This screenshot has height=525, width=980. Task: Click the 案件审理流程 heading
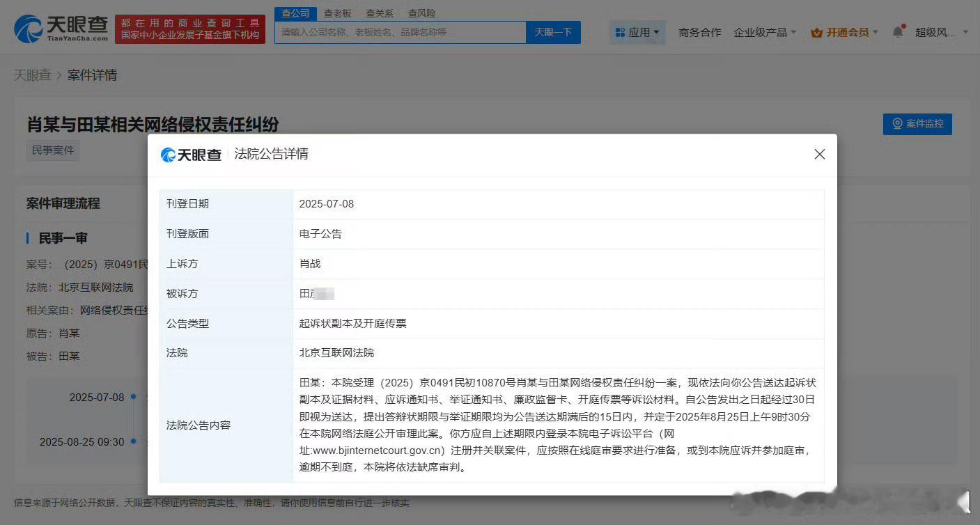click(x=63, y=203)
